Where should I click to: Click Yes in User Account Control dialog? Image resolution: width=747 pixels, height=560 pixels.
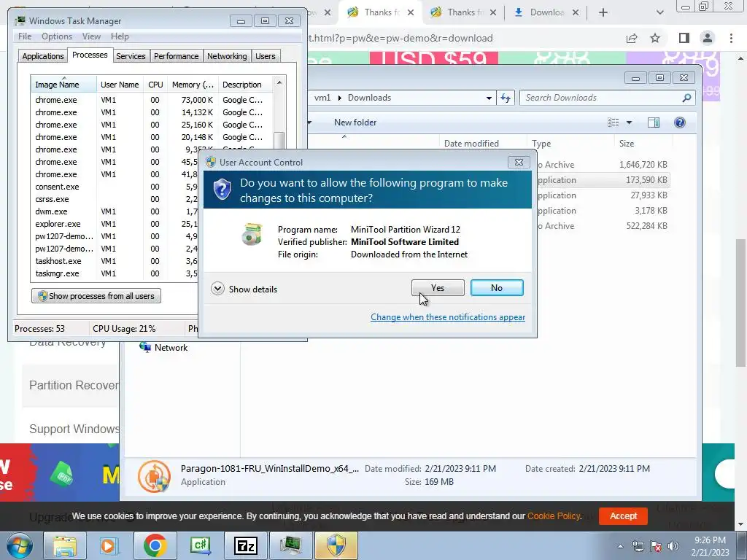tap(438, 287)
